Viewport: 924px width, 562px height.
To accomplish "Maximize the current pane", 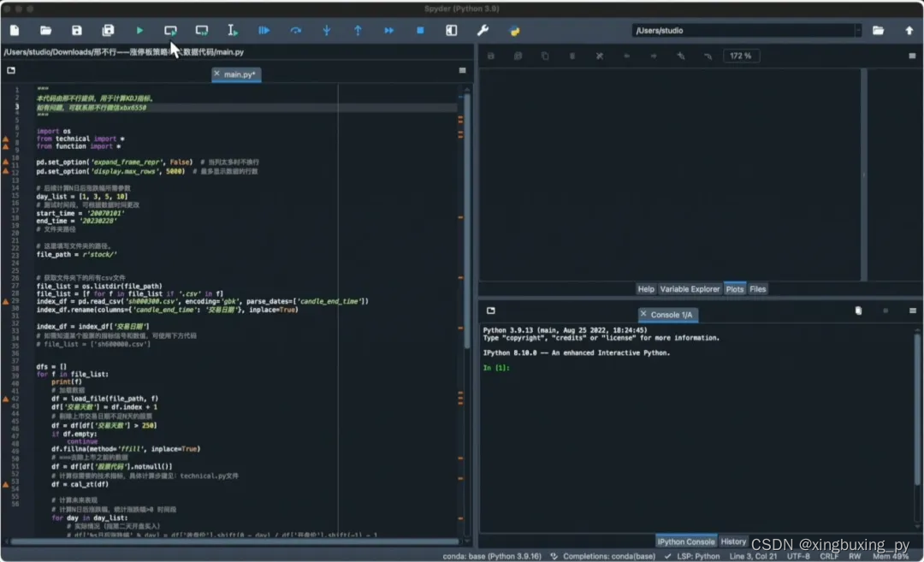I will (452, 31).
